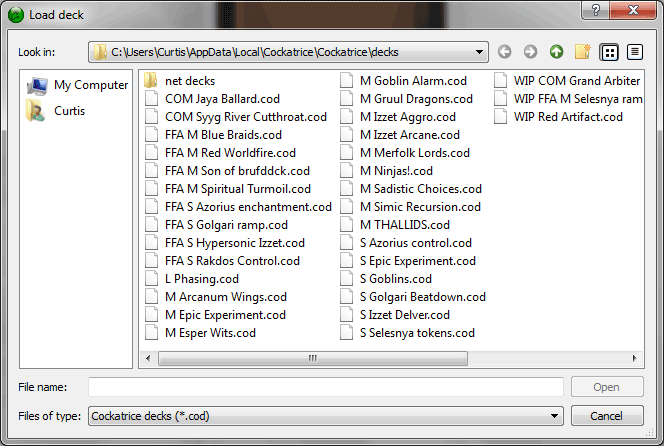The image size is (664, 446).
Task: Click the Forward navigation arrow icon
Action: pyautogui.click(x=530, y=52)
